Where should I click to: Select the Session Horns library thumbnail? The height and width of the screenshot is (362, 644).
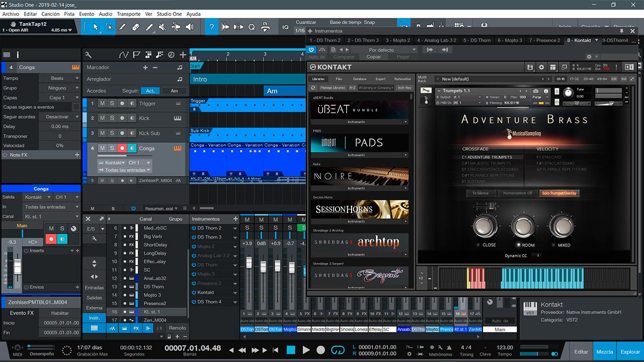point(359,209)
